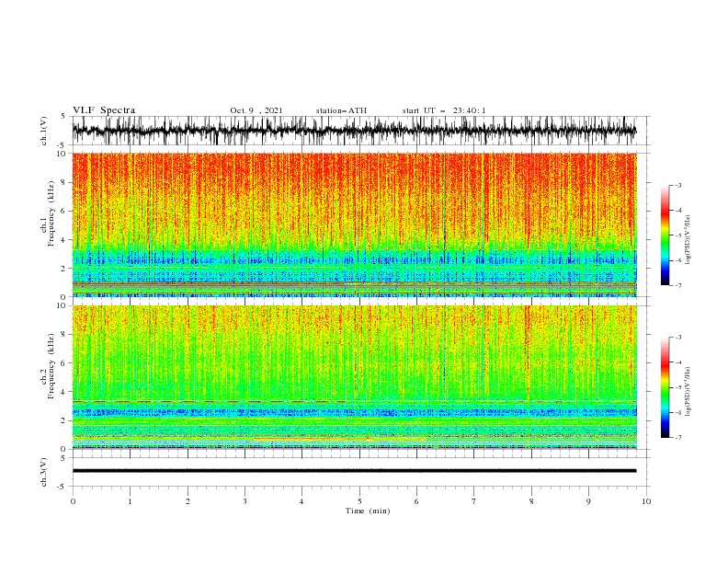Click the 7 tick label on the Time axis
Image resolution: width=728 pixels, height=563 pixels.
click(x=474, y=501)
